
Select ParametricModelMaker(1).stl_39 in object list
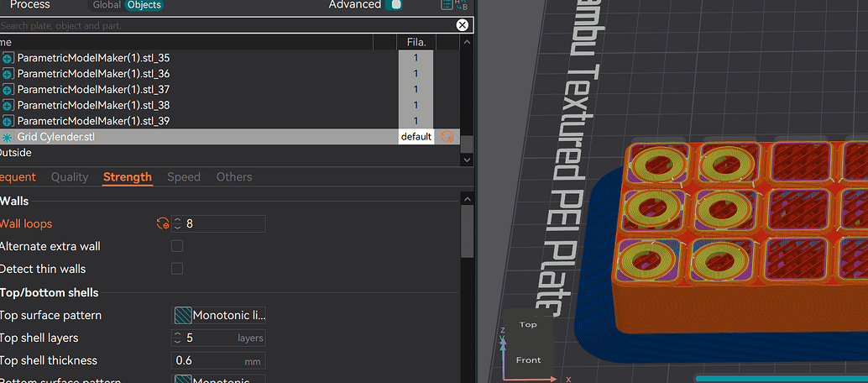click(93, 121)
